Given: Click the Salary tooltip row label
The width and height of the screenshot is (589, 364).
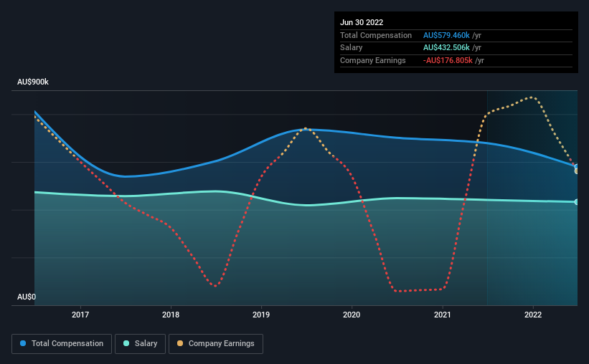Looking at the screenshot, I should click(352, 48).
